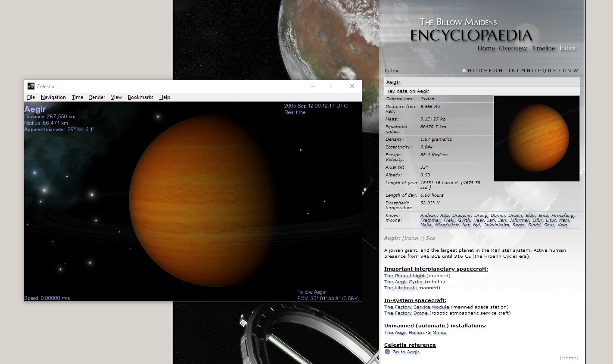Open The Factory Service Module link
Screen dimensions: 613x364
click(x=417, y=307)
